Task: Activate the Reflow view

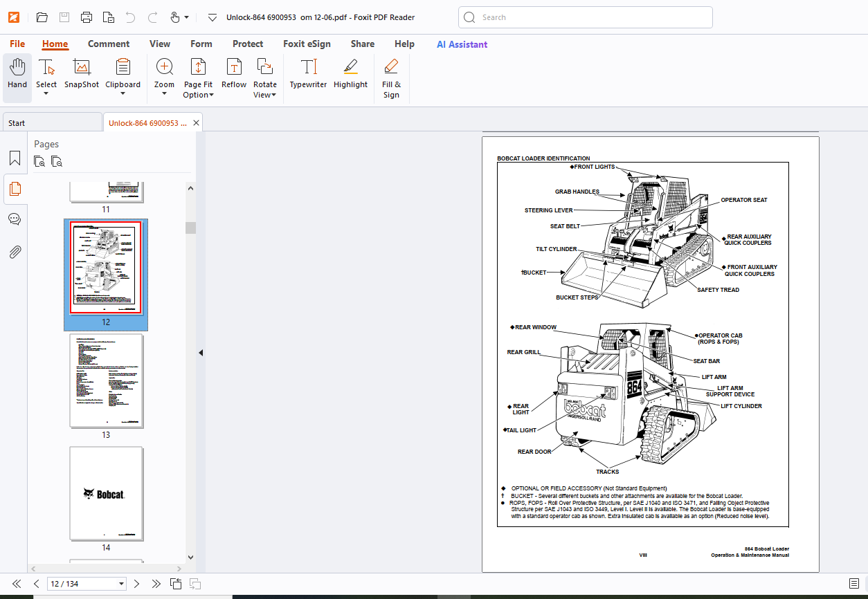Action: coord(234,74)
